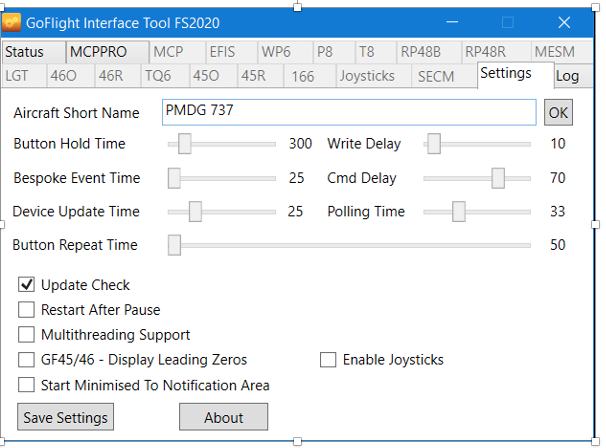Close the GoFlight Interface Tool window
Viewport: 606px width, 448px height.
point(565,22)
